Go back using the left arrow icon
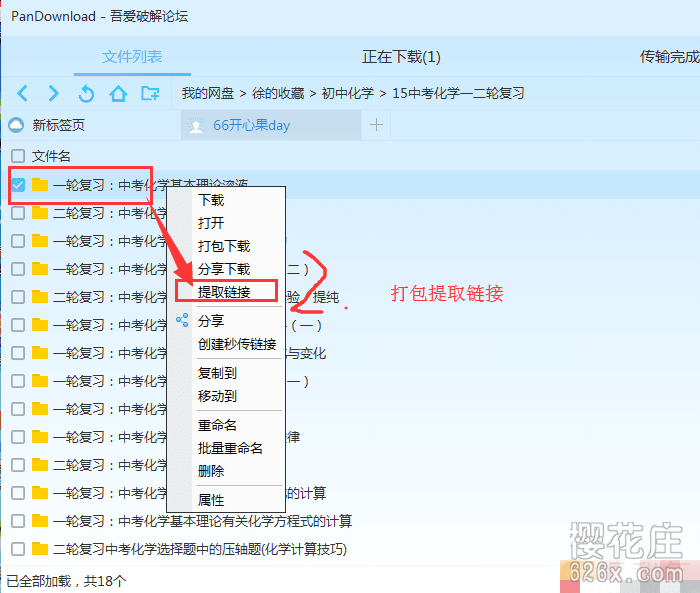The height and width of the screenshot is (593, 700). click(22, 93)
